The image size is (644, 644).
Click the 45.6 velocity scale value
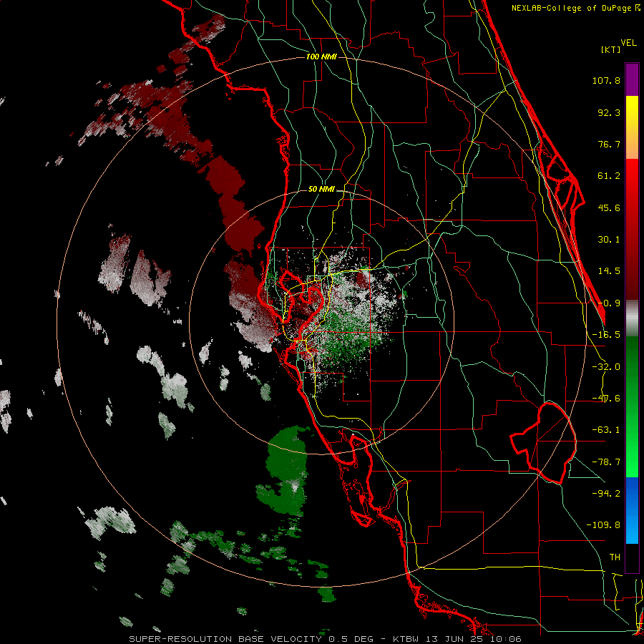609,208
